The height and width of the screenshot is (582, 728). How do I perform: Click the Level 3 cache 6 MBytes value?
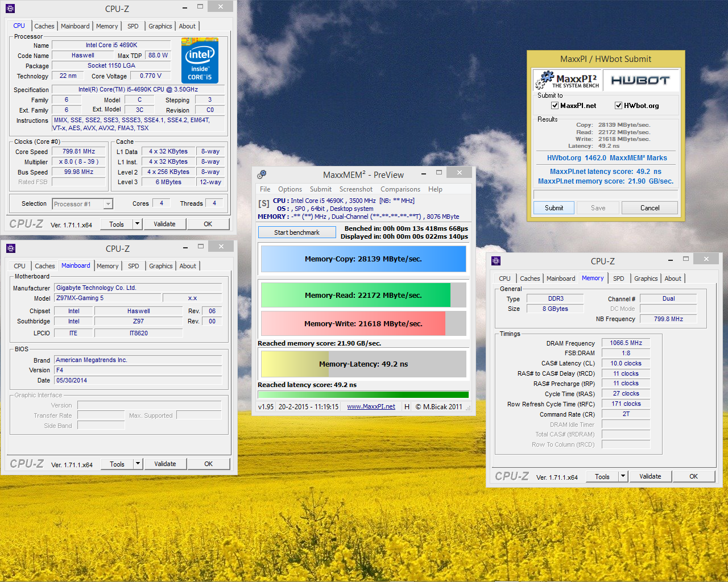point(168,182)
